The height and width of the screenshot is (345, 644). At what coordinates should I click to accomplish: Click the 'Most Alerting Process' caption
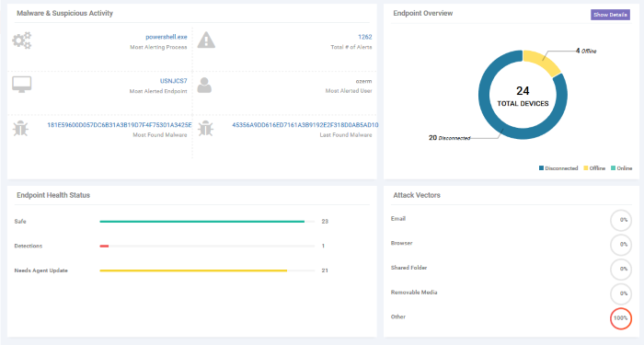click(x=158, y=47)
